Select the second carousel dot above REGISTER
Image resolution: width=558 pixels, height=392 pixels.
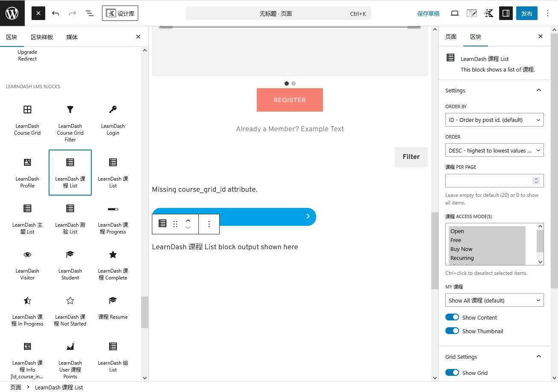(294, 84)
